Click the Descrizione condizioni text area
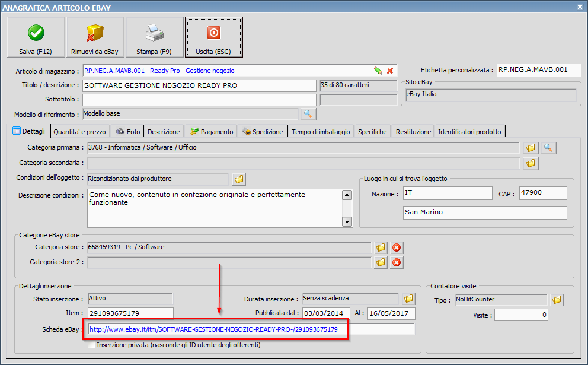Image resolution: width=588 pixels, height=365 pixels. tap(215, 208)
